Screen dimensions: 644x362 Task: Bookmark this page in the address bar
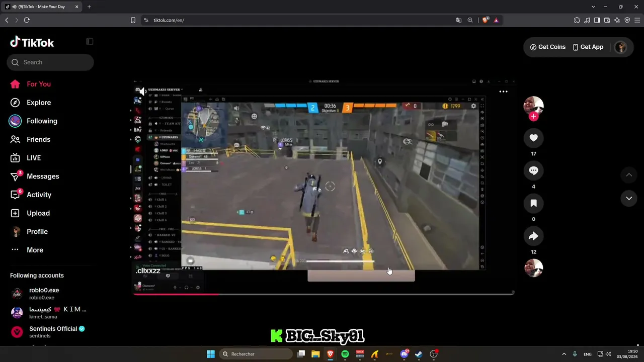click(x=133, y=20)
